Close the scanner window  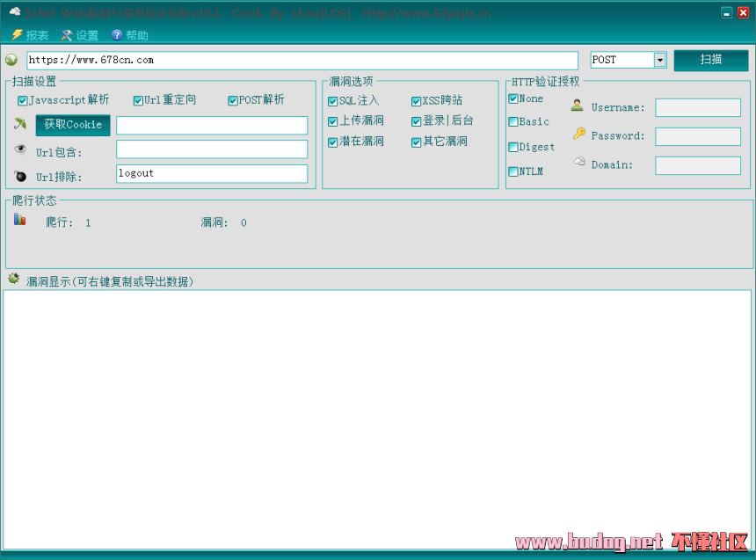click(743, 13)
